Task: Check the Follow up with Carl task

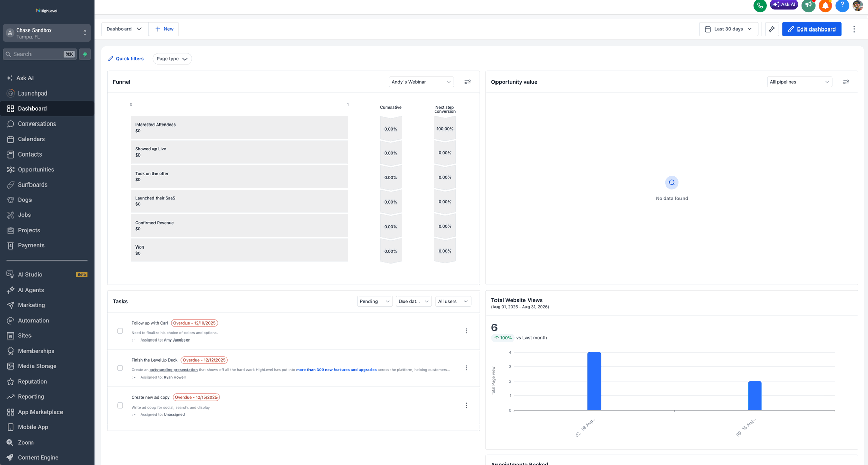Action: click(120, 331)
